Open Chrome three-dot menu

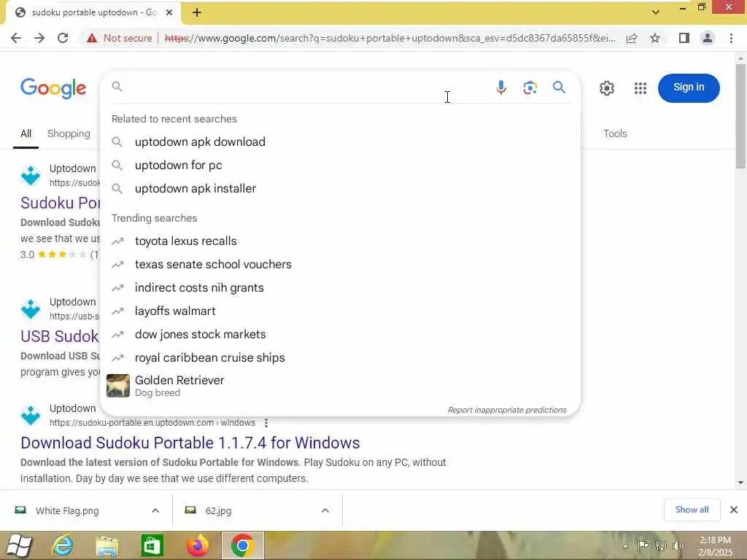731,38
